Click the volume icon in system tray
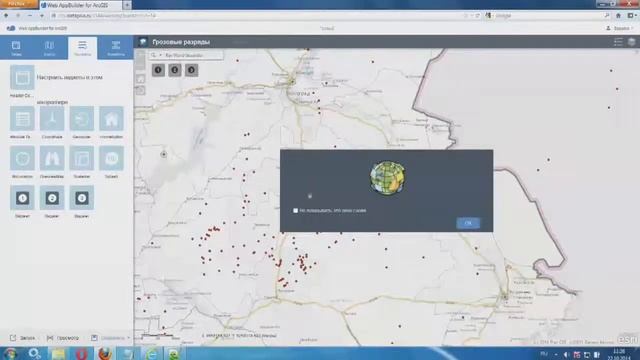This screenshot has width=640, height=360. pyautogui.click(x=567, y=355)
